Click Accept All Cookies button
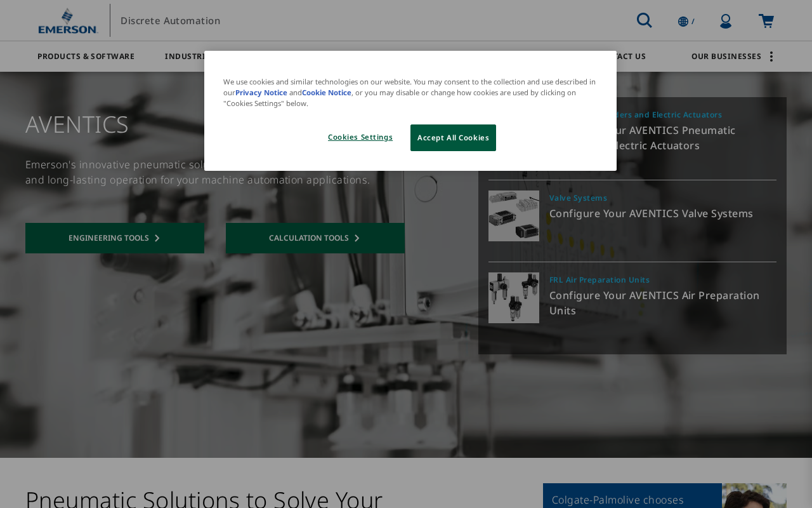This screenshot has width=812, height=508. pos(453,138)
